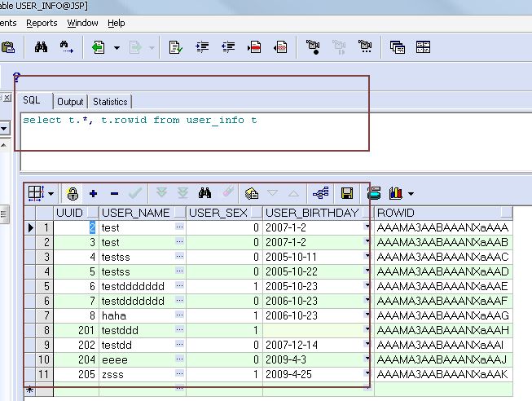
Task: Open the date dropdown for 2009-4-25
Action: pos(367,372)
